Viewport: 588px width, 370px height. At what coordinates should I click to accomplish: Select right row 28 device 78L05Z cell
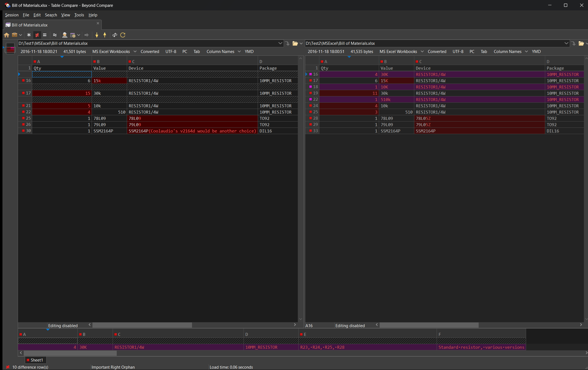[x=479, y=119]
